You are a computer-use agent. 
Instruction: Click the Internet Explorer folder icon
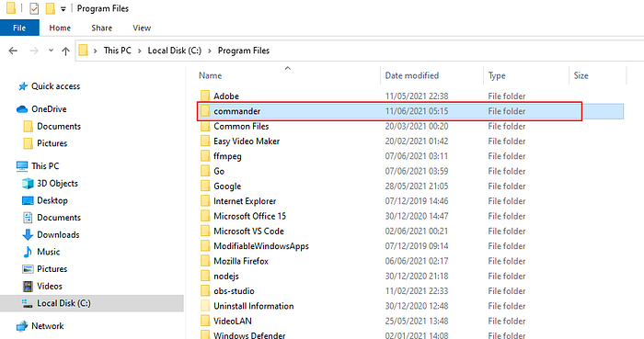click(205, 201)
